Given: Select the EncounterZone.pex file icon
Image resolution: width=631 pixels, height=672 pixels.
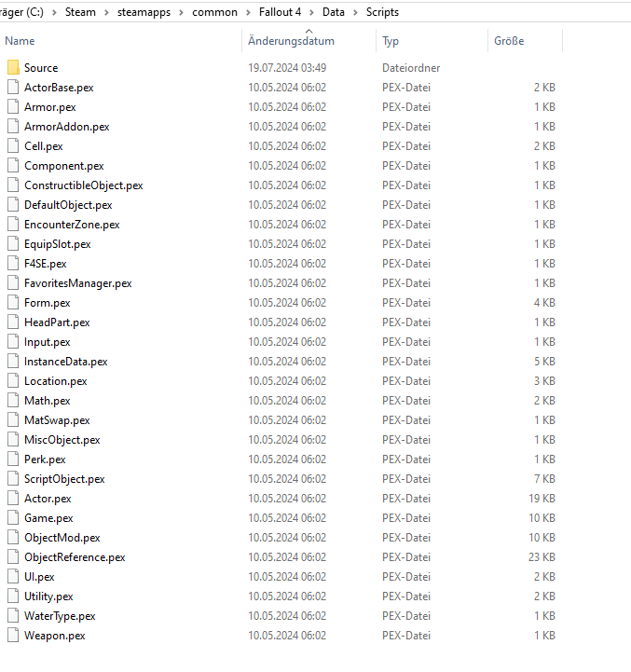Looking at the screenshot, I should tap(13, 224).
